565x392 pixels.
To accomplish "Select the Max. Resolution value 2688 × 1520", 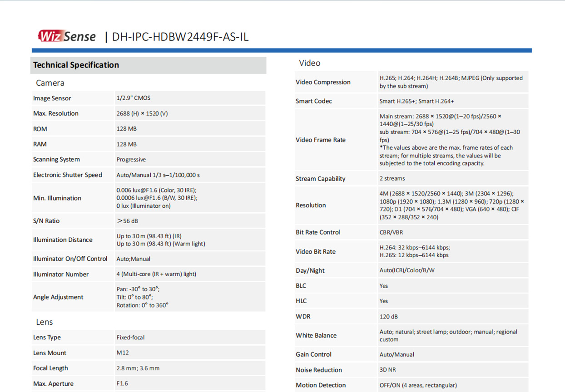I will (x=142, y=113).
